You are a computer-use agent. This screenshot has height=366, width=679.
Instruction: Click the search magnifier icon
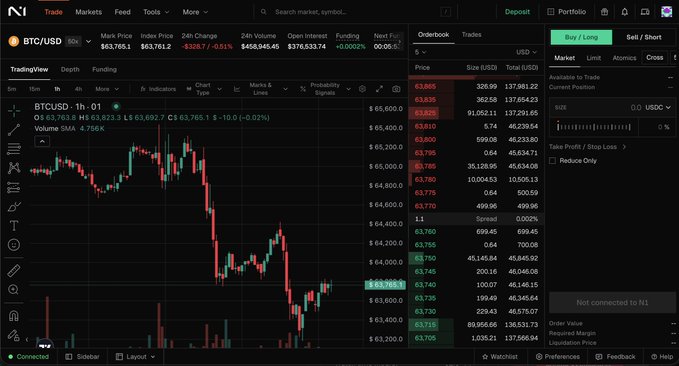click(263, 12)
